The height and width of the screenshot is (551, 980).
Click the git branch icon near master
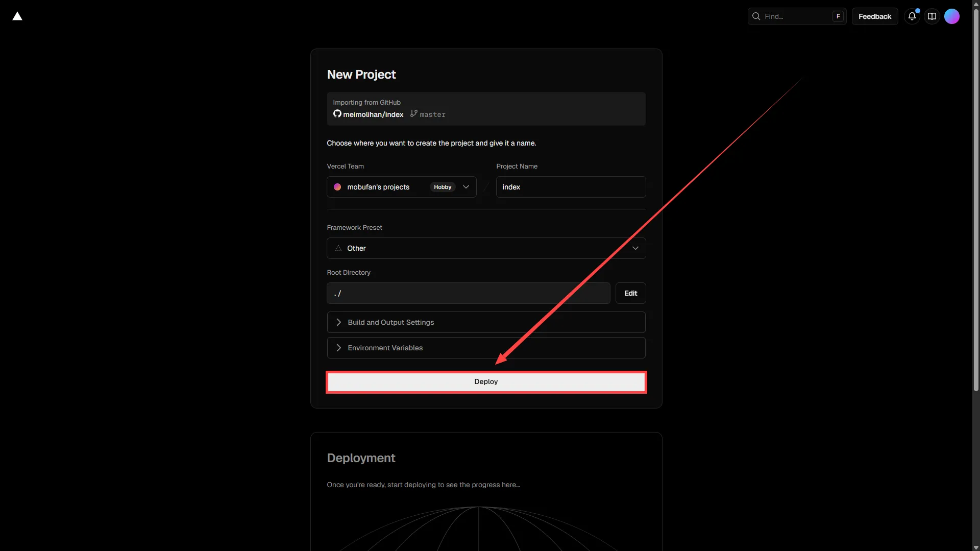click(413, 114)
